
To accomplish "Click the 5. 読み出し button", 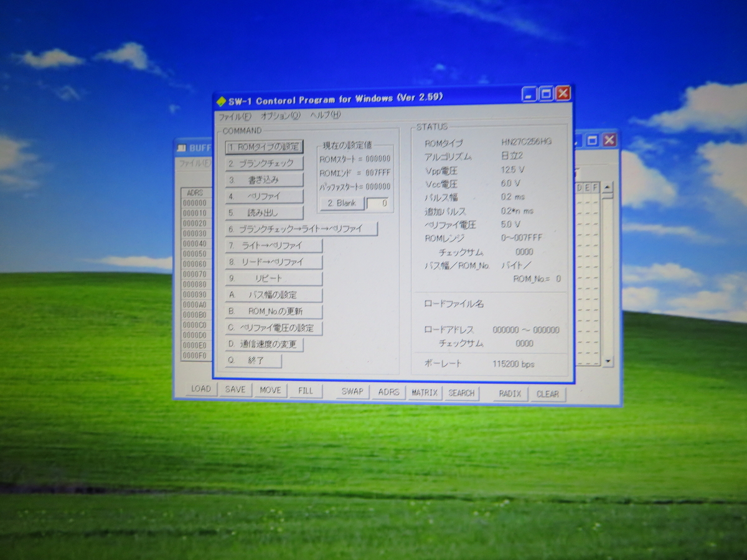I will [264, 212].
